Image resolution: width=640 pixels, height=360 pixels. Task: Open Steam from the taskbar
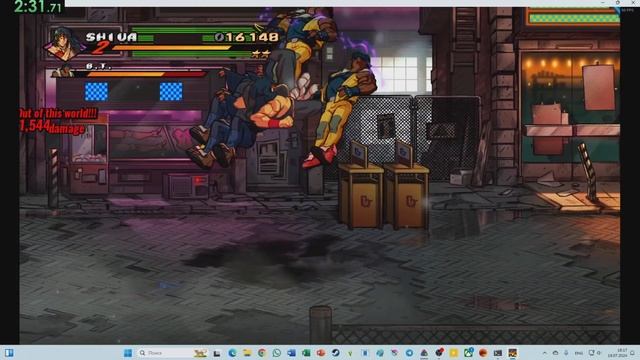tap(336, 353)
